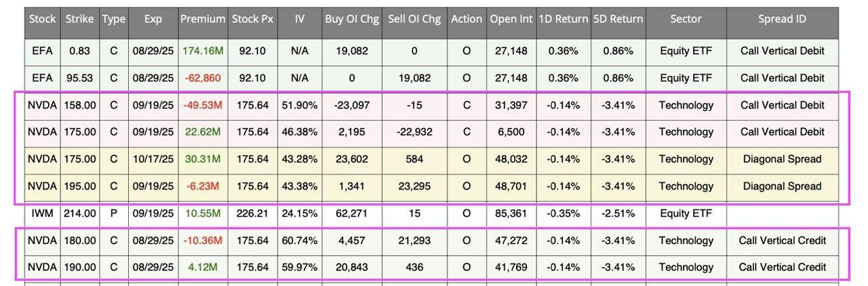Select the IWM stock cell

tap(42, 213)
